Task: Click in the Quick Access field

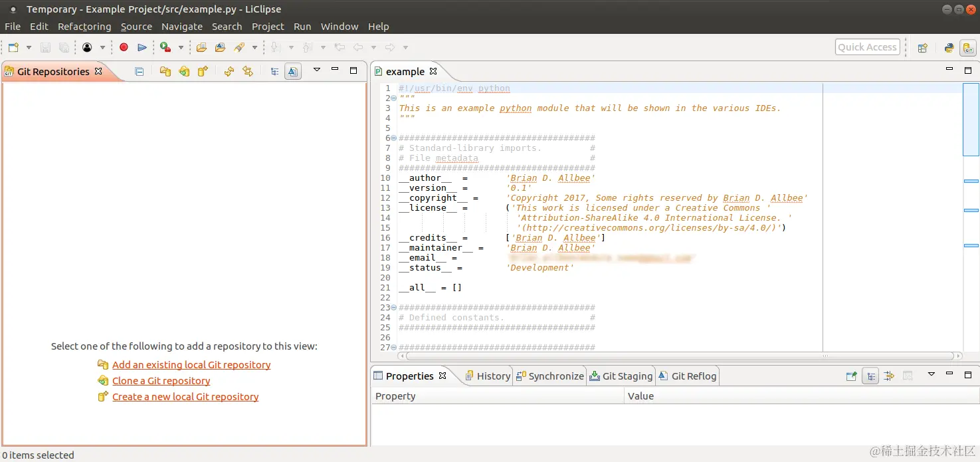Action: (867, 47)
